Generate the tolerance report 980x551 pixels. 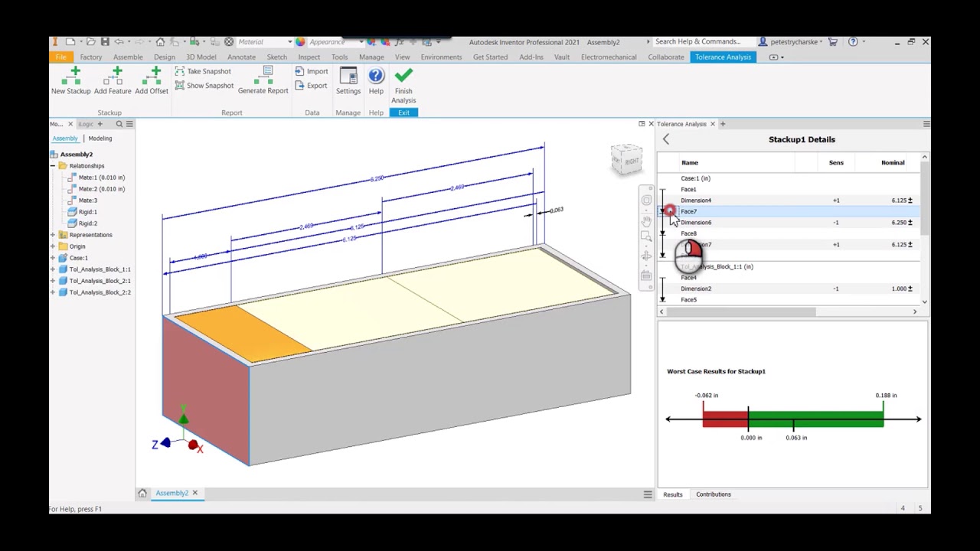coord(263,81)
